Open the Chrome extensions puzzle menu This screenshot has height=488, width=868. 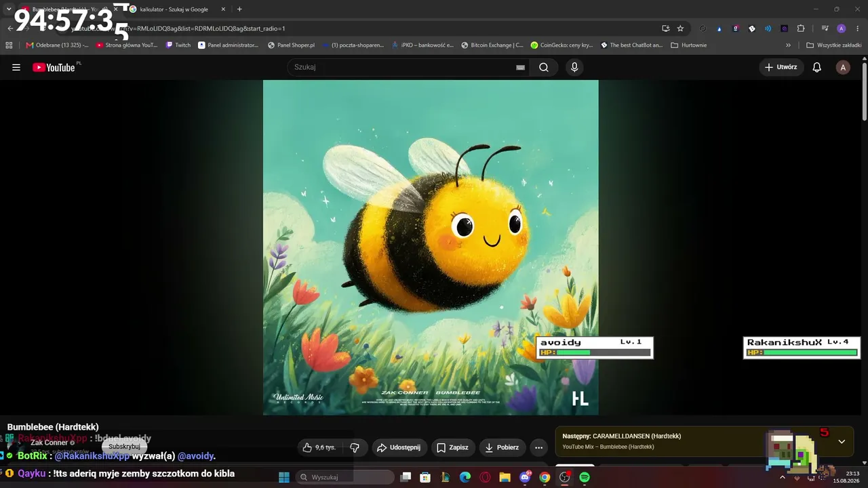point(801,28)
